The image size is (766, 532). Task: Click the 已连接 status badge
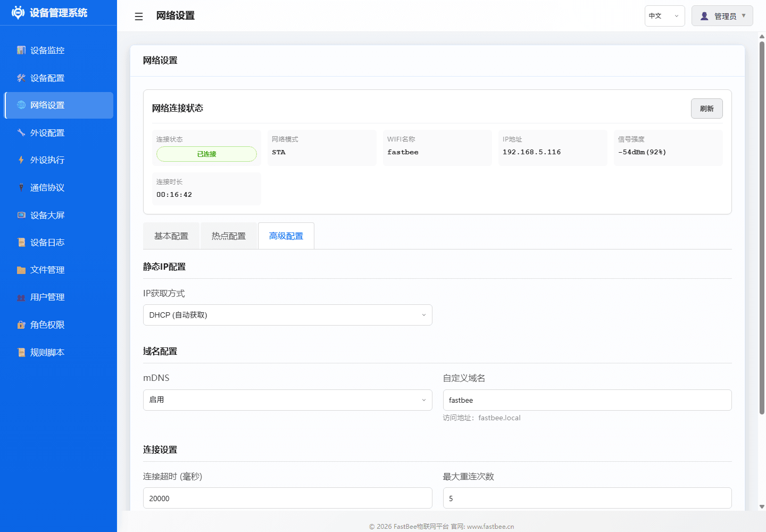pyautogui.click(x=206, y=154)
